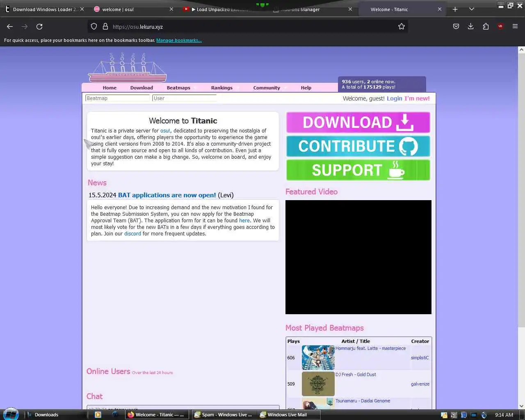Click page scrollbar down arrow
This screenshot has height=420, width=525.
point(521,406)
